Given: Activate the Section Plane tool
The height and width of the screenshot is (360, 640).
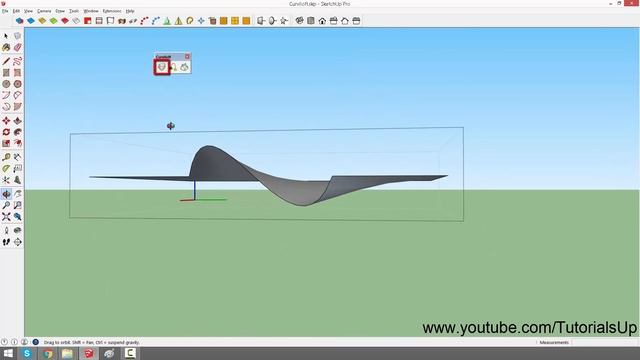Looking at the screenshot, I should [x=17, y=242].
